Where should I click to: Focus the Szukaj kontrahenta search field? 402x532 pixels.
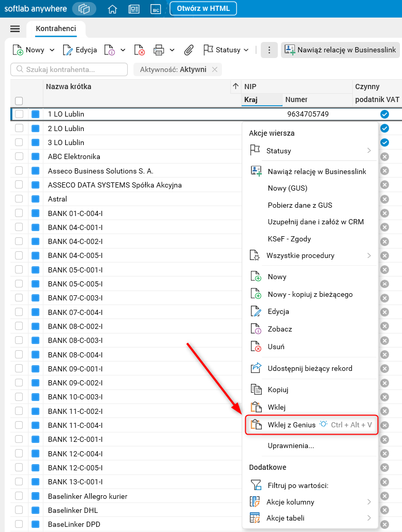(69, 69)
